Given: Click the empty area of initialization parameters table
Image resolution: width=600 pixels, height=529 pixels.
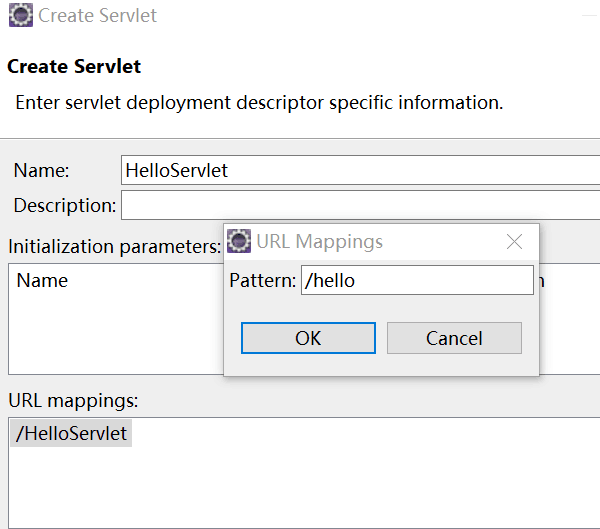Looking at the screenshot, I should [x=115, y=333].
